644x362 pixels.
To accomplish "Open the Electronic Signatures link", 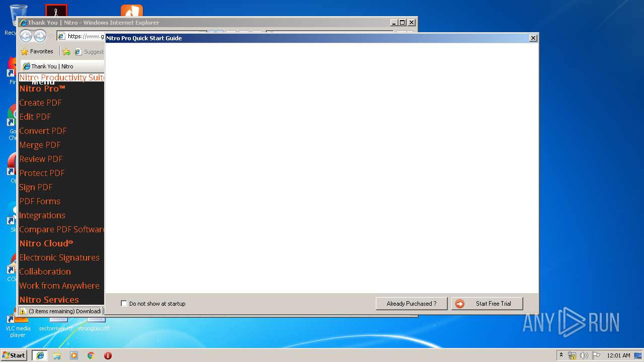I will (x=59, y=257).
